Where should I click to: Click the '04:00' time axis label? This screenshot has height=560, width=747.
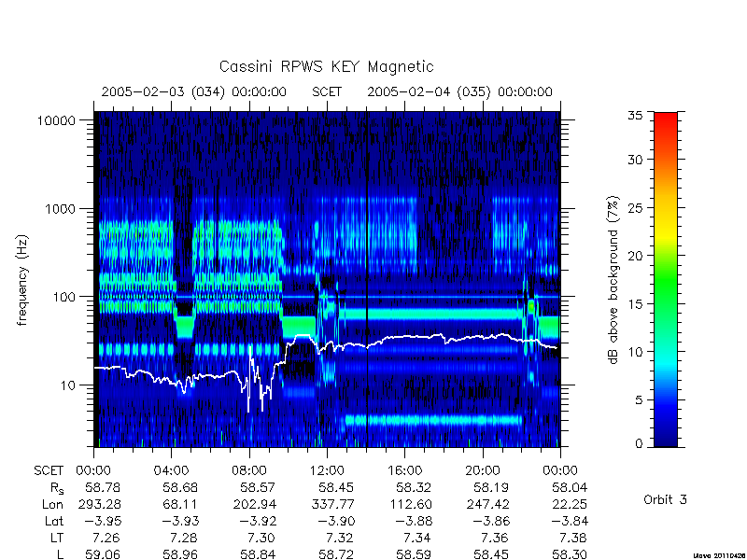pyautogui.click(x=171, y=470)
